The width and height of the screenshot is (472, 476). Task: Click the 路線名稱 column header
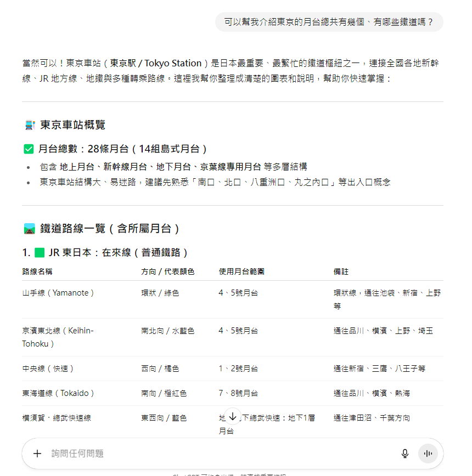pyautogui.click(x=37, y=271)
